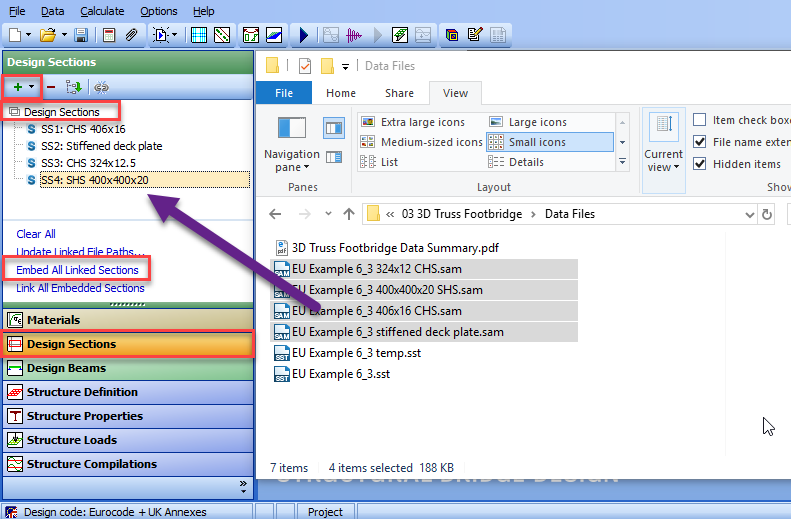Open the Options menu
Viewport: 791px width, 519px height.
coord(158,11)
